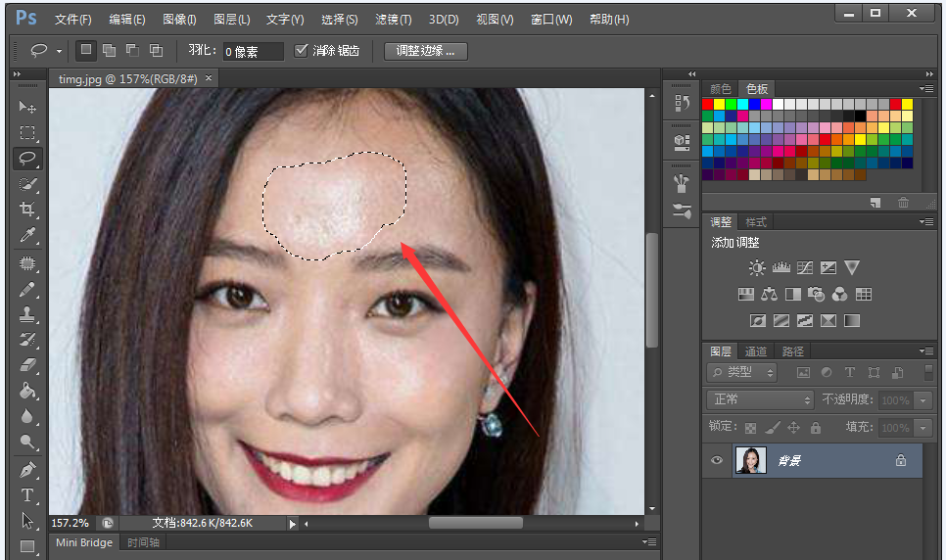Select the Dodge tool

coord(27,442)
